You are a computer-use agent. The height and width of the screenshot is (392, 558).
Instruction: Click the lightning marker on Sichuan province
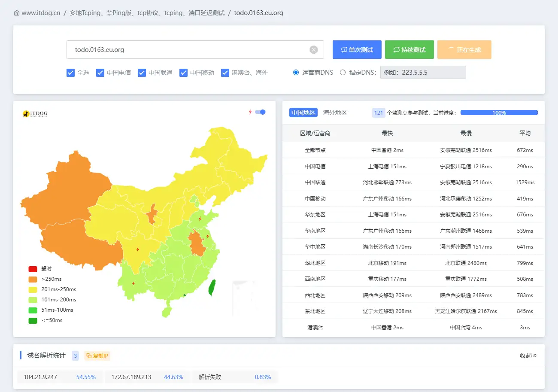pos(138,249)
